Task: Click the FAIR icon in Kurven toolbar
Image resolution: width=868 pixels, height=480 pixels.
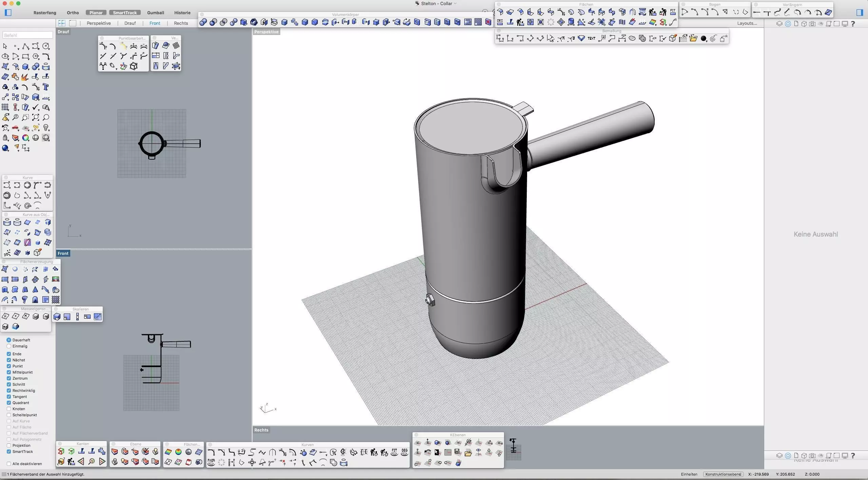Action: pyautogui.click(x=211, y=462)
